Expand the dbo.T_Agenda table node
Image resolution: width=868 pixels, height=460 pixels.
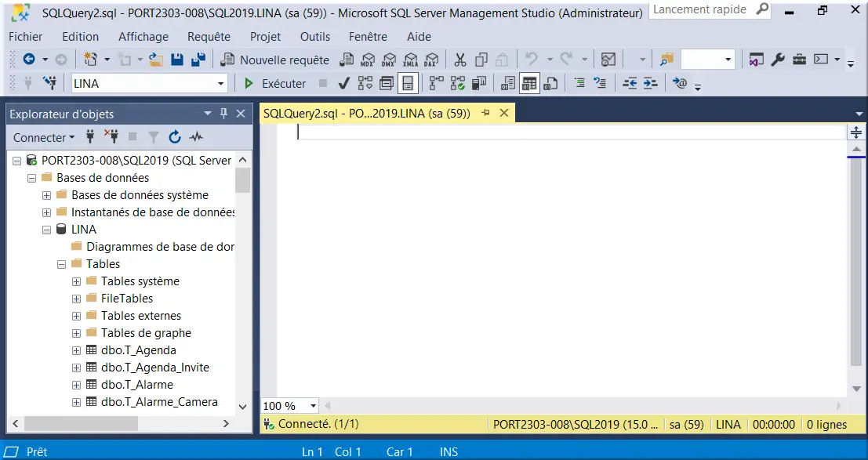coord(76,350)
